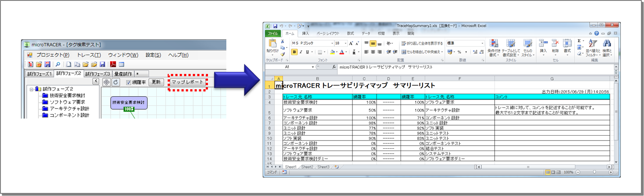
Task: Toggle Italic formatting in Excel
Action: point(301,52)
